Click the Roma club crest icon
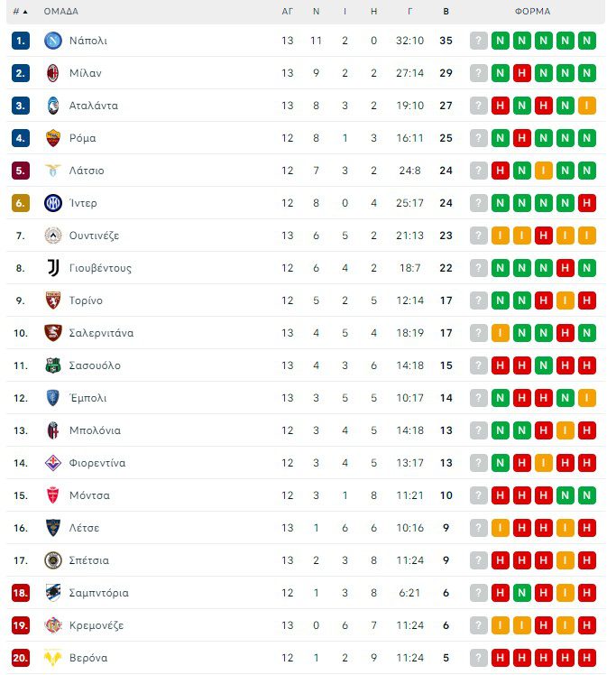This screenshot has height=675, width=616. [52, 138]
